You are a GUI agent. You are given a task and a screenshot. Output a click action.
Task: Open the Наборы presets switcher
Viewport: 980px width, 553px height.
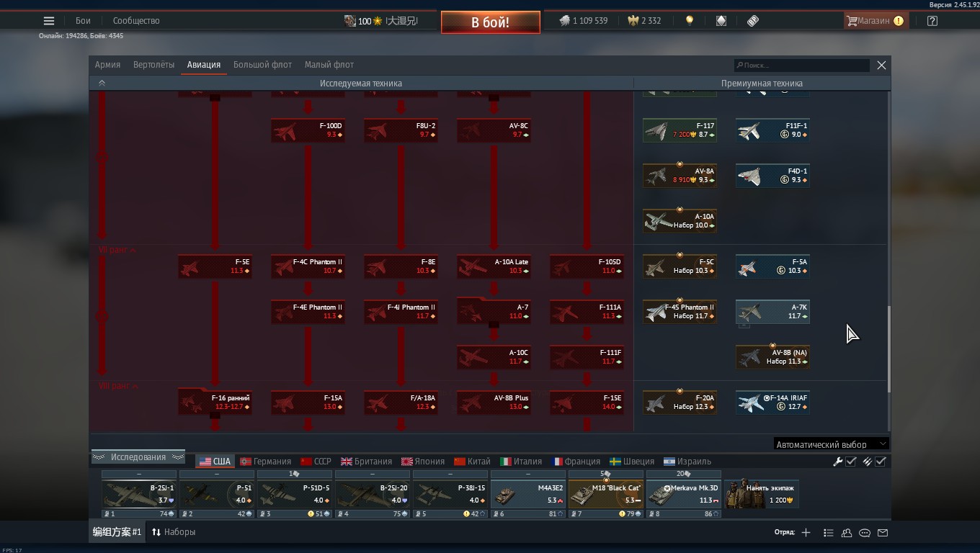click(x=174, y=532)
